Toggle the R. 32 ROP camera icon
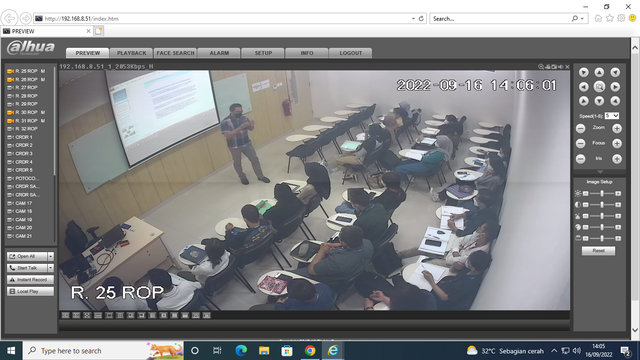 pyautogui.click(x=10, y=129)
